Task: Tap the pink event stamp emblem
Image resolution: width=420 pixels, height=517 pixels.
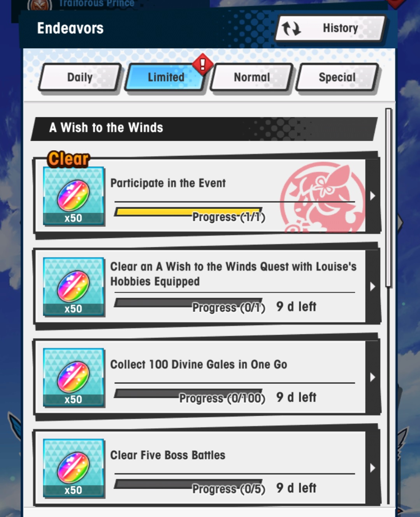Action: pyautogui.click(x=322, y=198)
